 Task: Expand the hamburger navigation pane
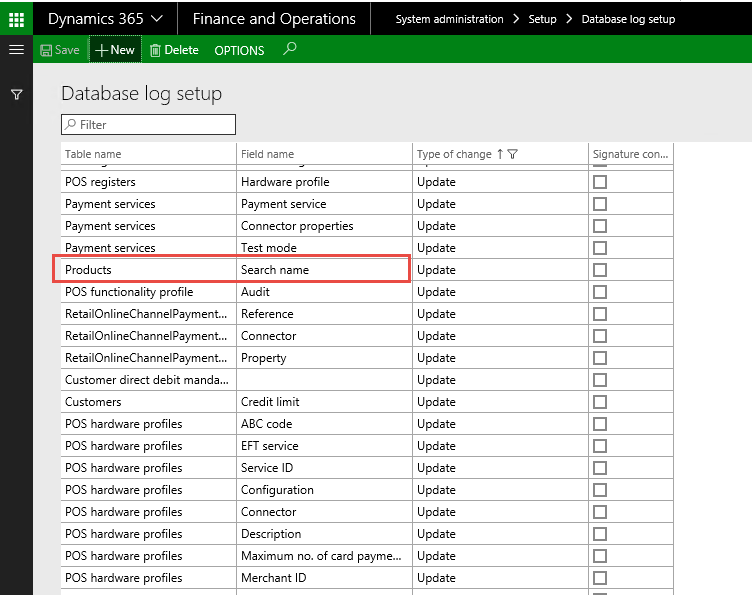[16, 49]
